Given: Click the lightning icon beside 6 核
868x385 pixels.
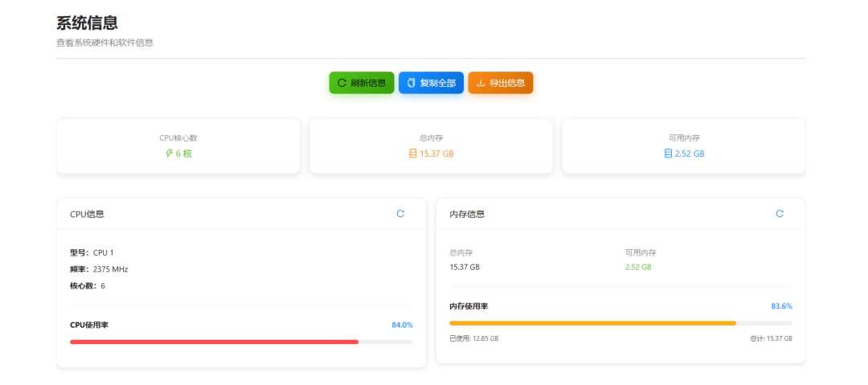Looking at the screenshot, I should (170, 154).
